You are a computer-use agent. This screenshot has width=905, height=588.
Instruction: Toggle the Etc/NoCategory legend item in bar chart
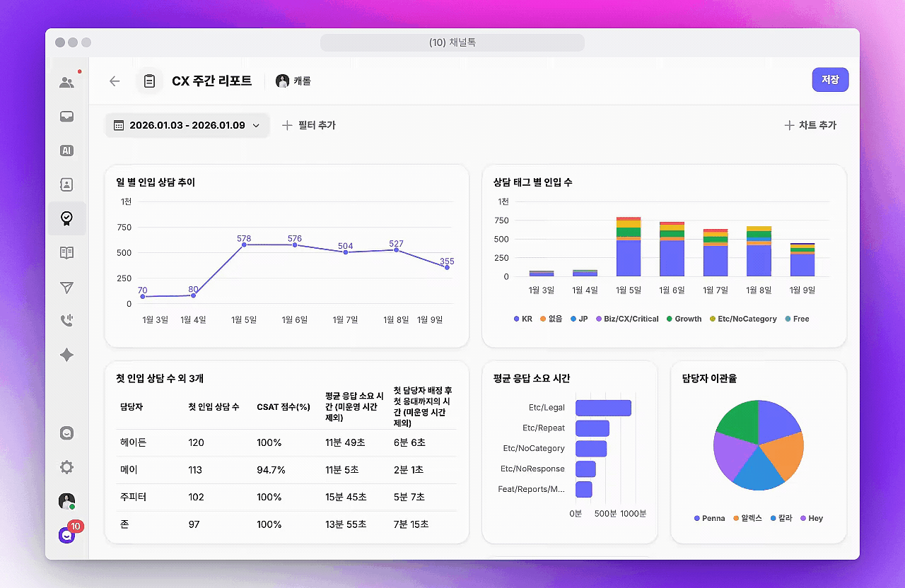[x=743, y=319]
